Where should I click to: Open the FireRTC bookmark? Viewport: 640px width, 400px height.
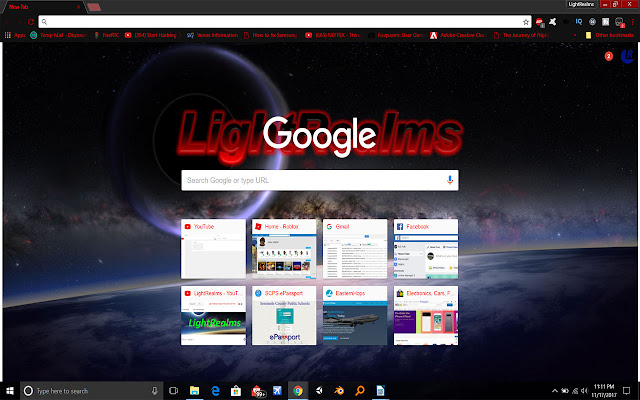[x=107, y=36]
